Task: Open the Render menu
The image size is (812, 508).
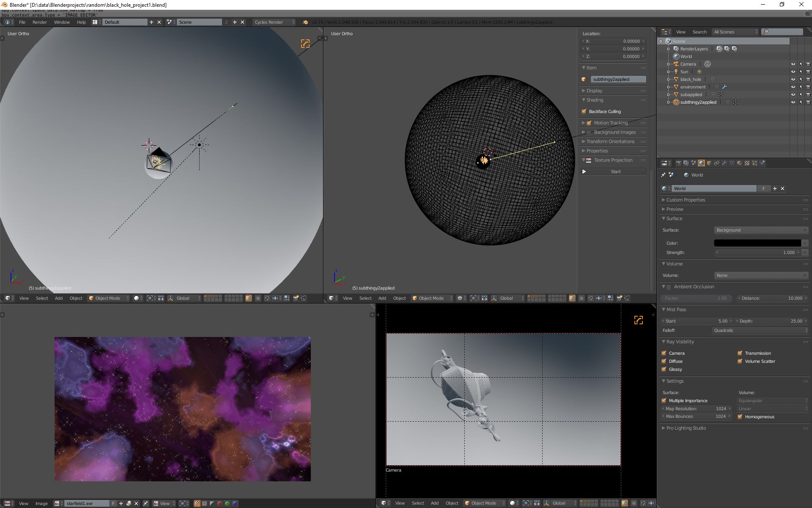Action: [x=40, y=22]
